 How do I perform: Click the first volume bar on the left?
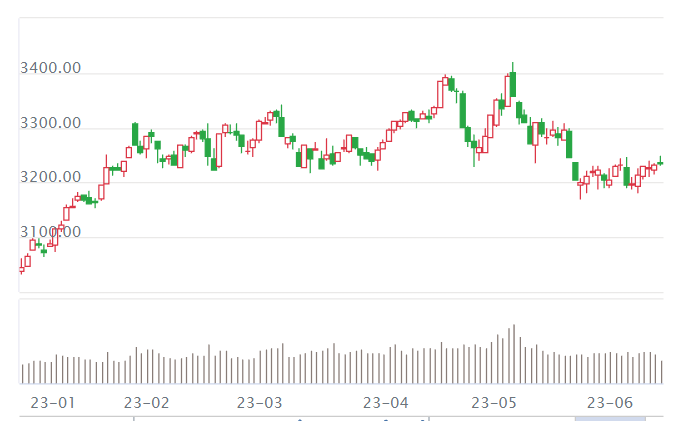22,374
